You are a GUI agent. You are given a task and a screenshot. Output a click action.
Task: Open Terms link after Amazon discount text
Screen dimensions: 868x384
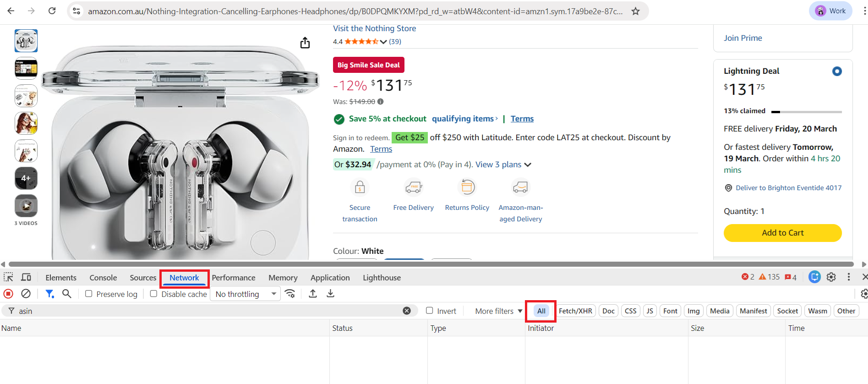pyautogui.click(x=381, y=149)
